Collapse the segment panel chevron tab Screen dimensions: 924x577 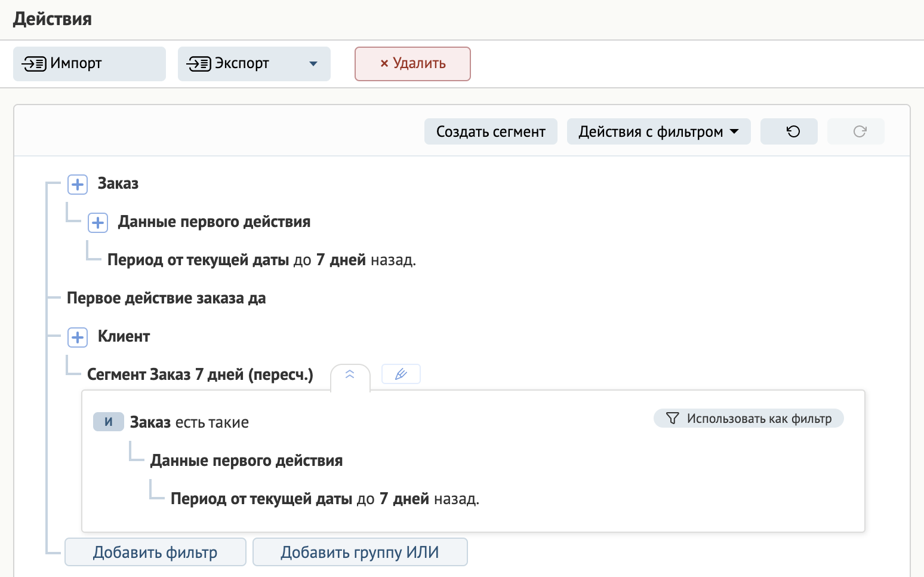tap(350, 375)
